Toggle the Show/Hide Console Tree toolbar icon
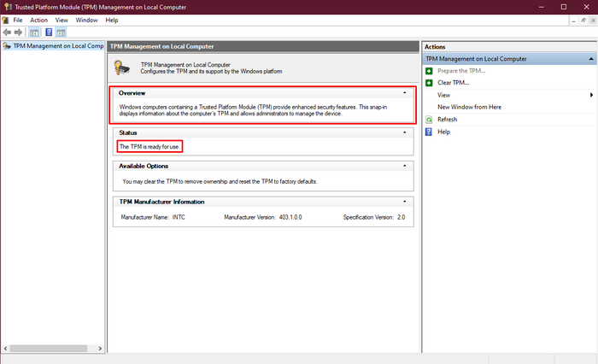Screen dimensions: 598x364 [x=34, y=32]
